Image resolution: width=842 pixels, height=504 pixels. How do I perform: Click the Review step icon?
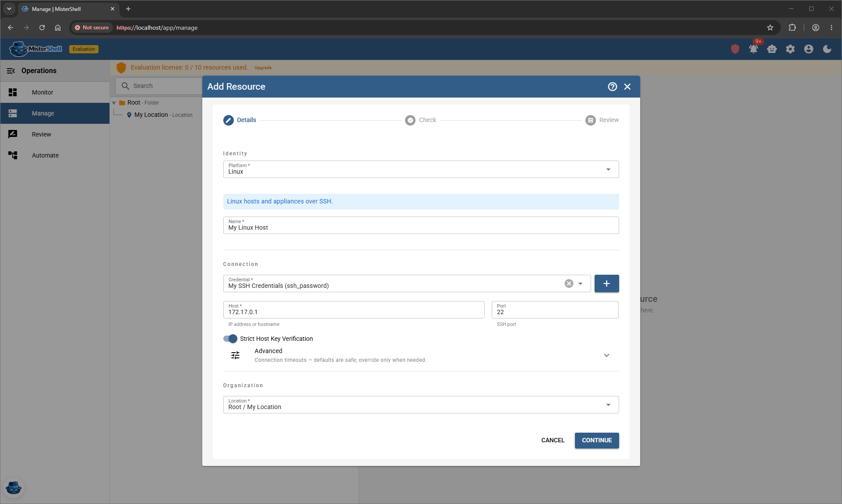[591, 120]
